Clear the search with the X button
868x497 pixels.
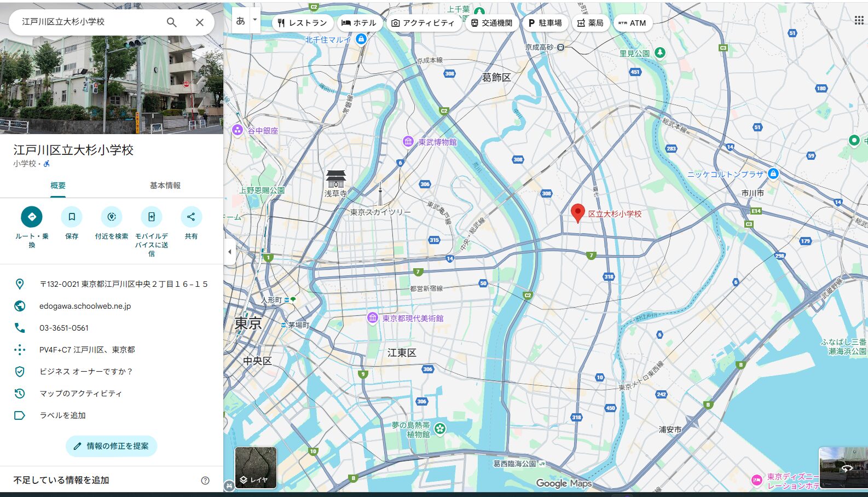pos(200,22)
